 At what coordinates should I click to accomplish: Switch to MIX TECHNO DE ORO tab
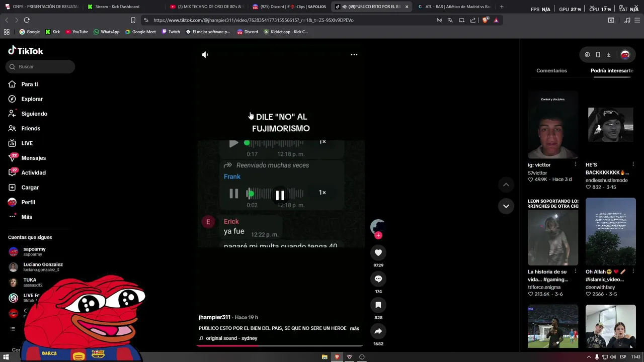(206, 7)
